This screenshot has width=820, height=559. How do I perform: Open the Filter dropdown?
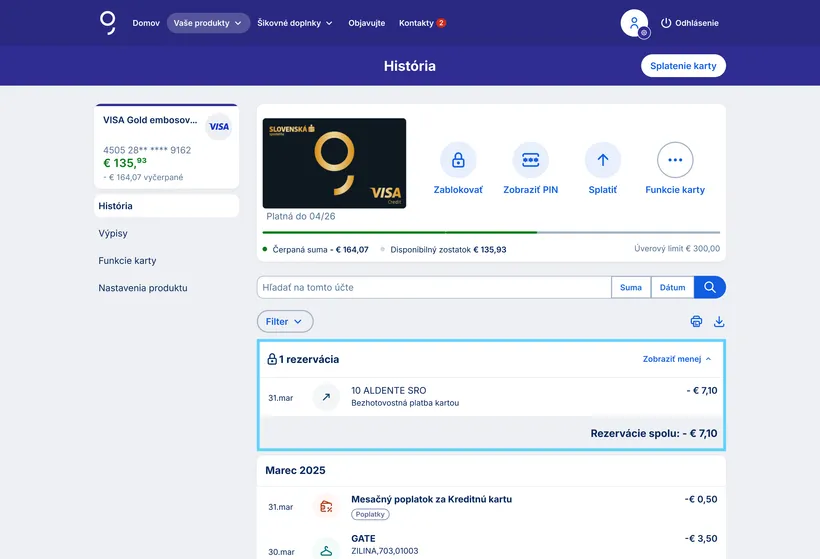pos(285,321)
